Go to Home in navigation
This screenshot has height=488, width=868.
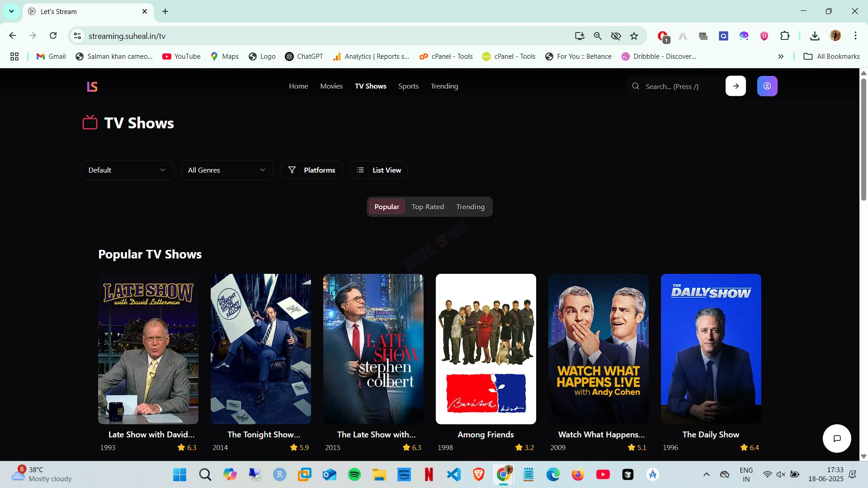(x=298, y=86)
